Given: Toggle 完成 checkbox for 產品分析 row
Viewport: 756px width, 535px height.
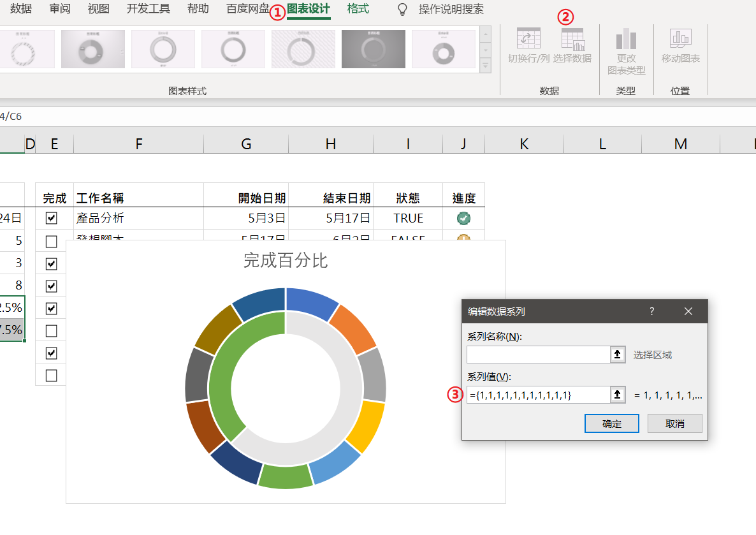Looking at the screenshot, I should coord(51,218).
